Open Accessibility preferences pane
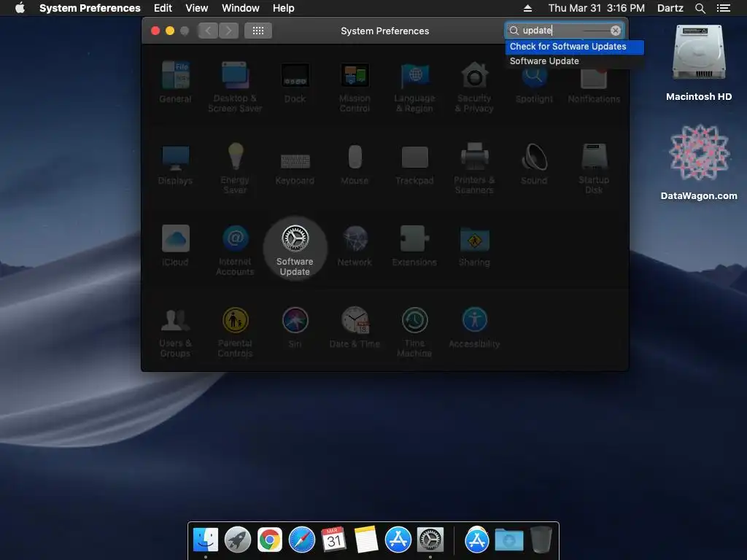 click(474, 327)
